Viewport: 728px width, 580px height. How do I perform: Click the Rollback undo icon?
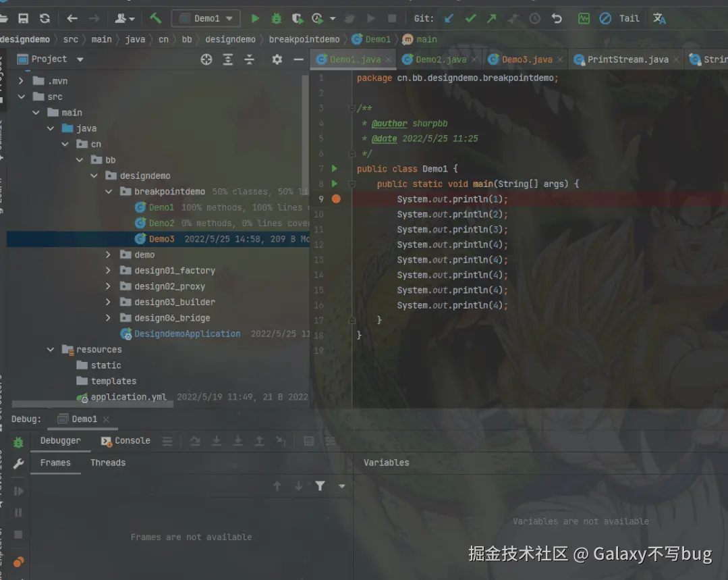[557, 18]
